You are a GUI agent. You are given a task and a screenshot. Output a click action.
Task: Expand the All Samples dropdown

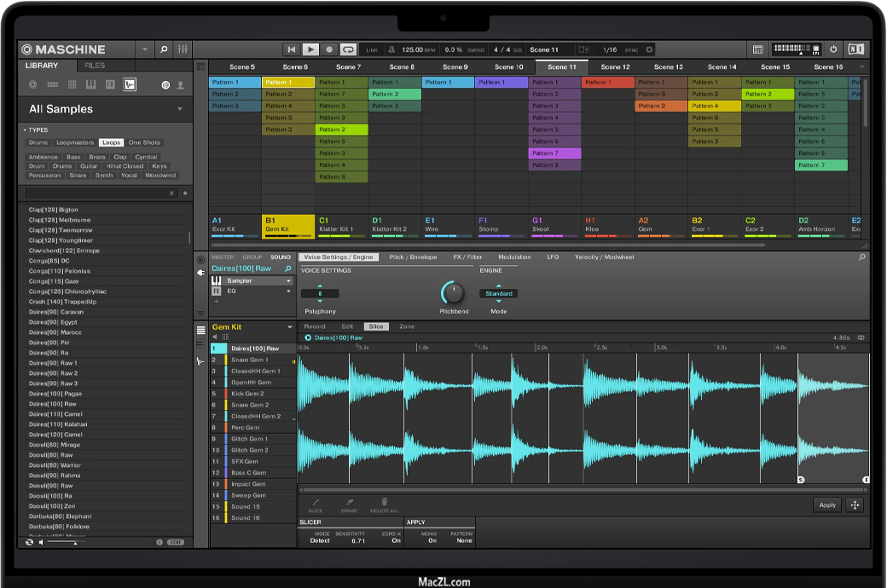click(x=179, y=109)
